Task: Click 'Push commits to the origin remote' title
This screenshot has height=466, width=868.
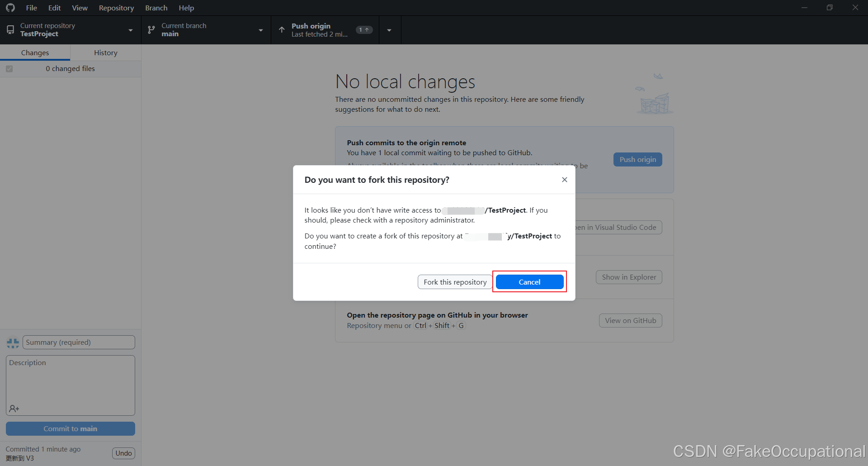Action: pyautogui.click(x=406, y=143)
